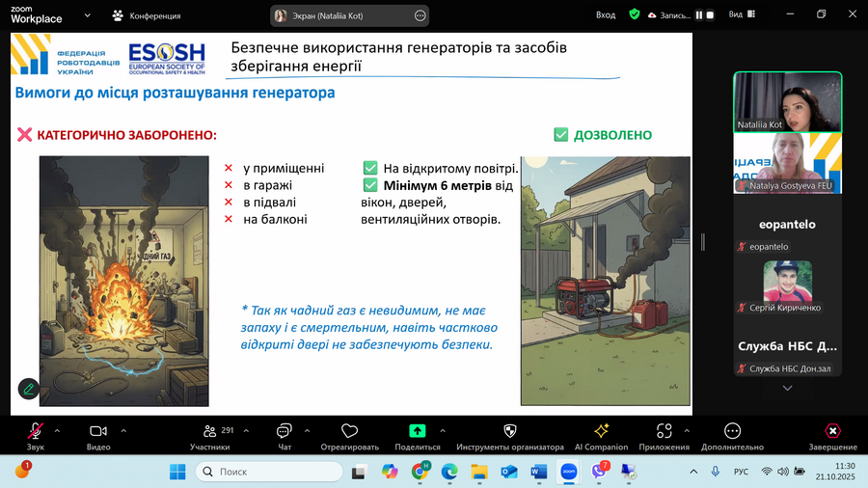
Task: Click the Отреагировать reactions heart icon
Action: coord(349,431)
